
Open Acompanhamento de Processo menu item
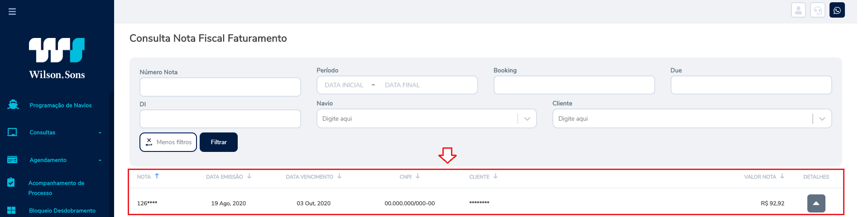pos(56,188)
